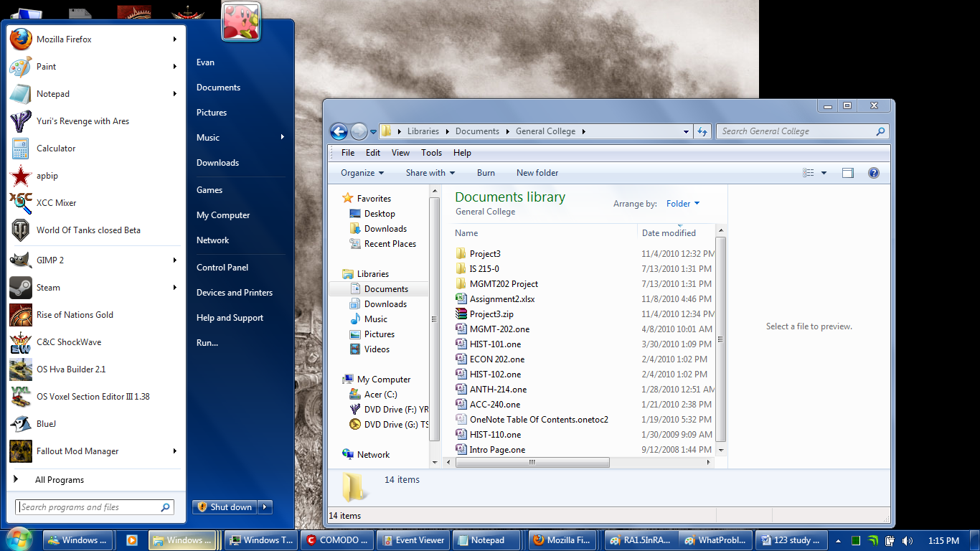980x551 pixels.
Task: Click the file list horizontal scrollbar
Action: tap(532, 463)
